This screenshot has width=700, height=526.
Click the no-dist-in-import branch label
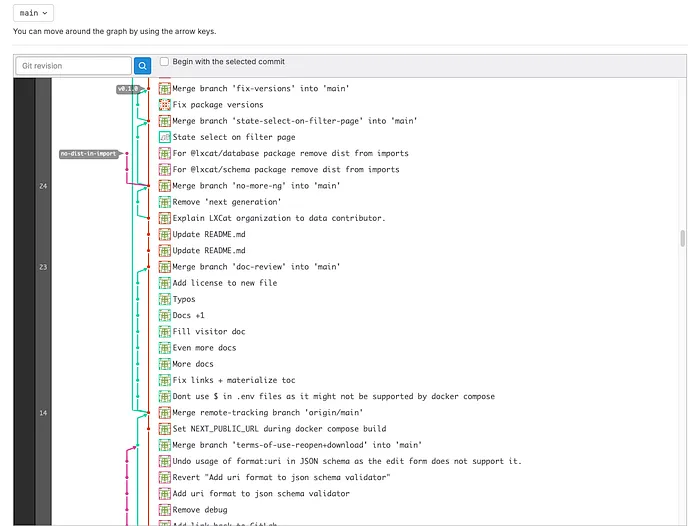pyautogui.click(x=89, y=154)
